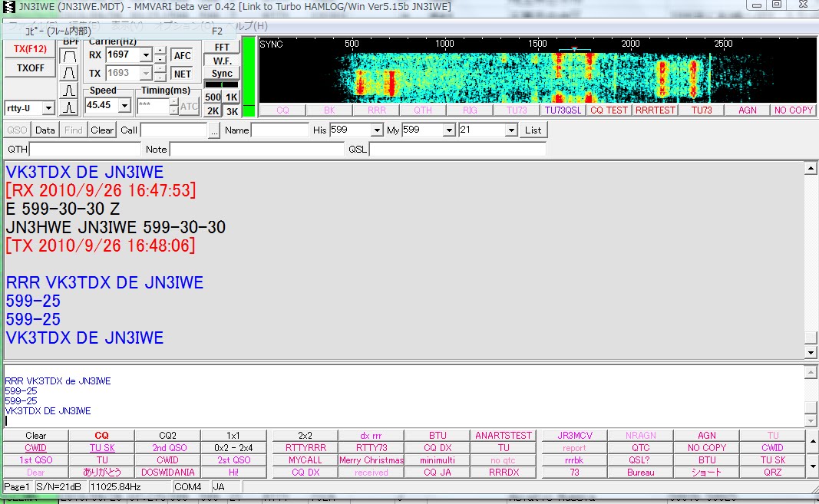Click the JR3MCV macro button
This screenshot has width=819, height=504.
point(575,436)
